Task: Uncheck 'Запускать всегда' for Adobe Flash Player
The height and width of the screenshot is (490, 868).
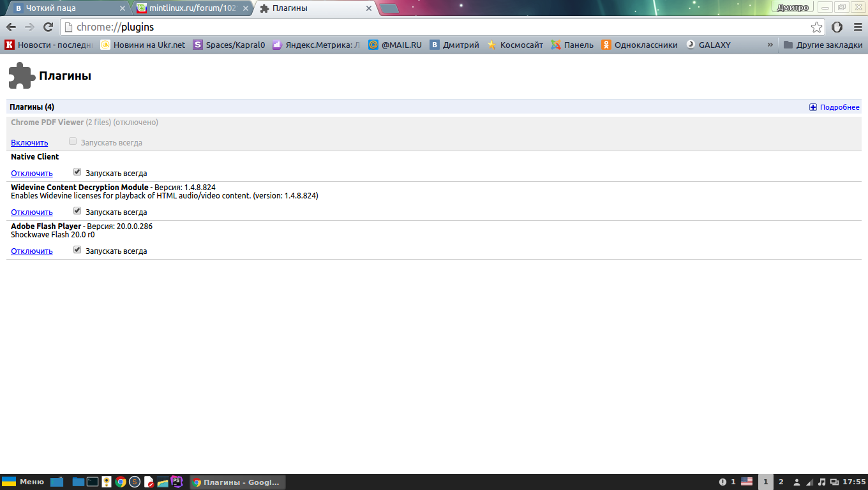Action: (77, 250)
